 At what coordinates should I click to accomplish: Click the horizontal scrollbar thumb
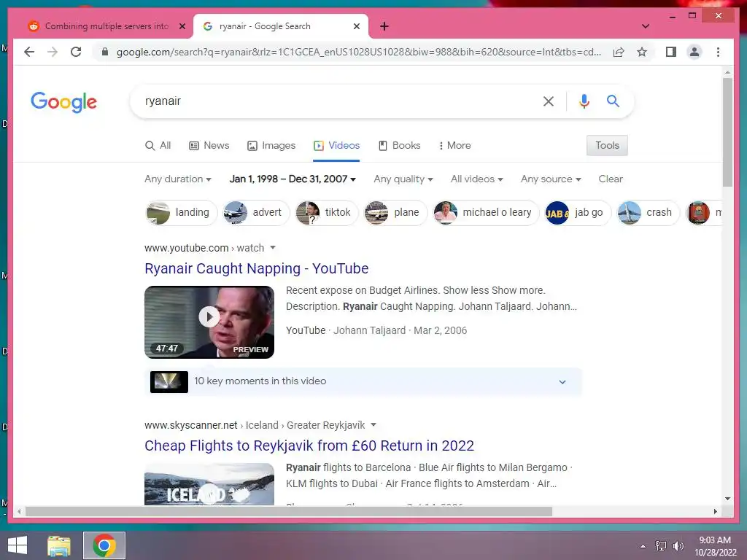[289, 511]
